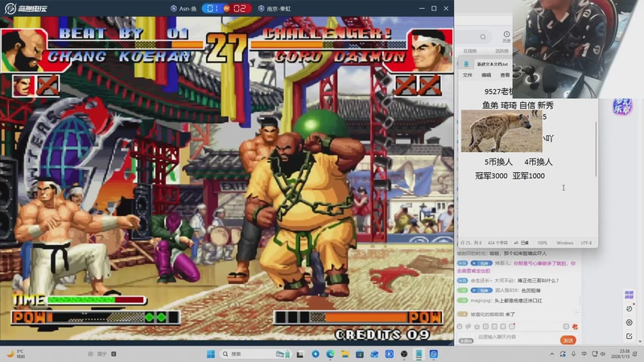Image resolution: width=644 pixels, height=362 pixels.
Task: Open the Notepad icon on the taskbar
Action: [419, 354]
